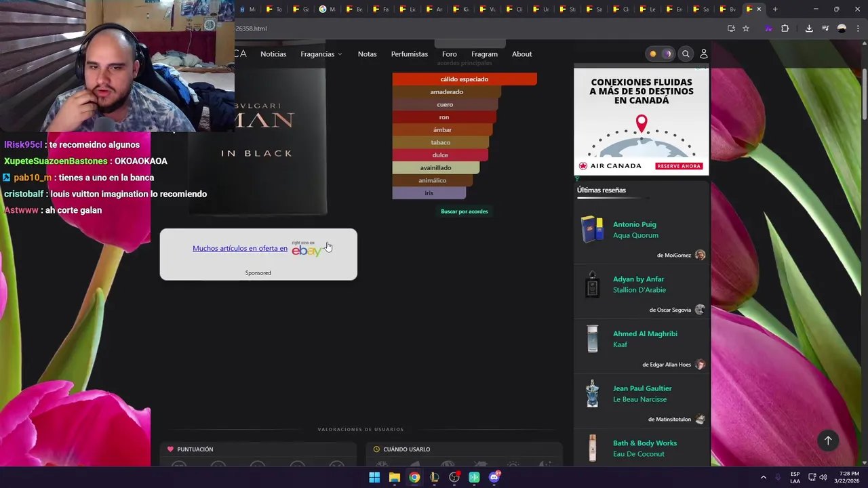Screen dimensions: 868x488
Task: Close the active browser tab
Action: (759, 9)
